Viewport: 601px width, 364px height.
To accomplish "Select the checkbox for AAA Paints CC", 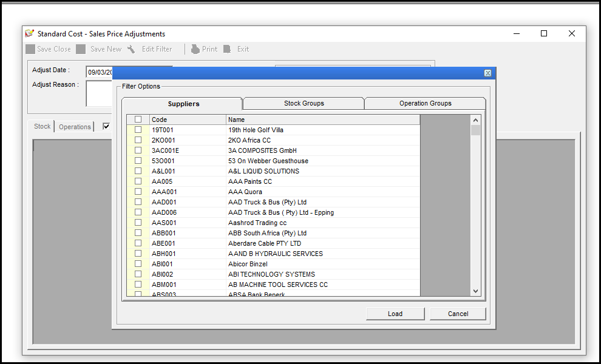I will pyautogui.click(x=138, y=181).
